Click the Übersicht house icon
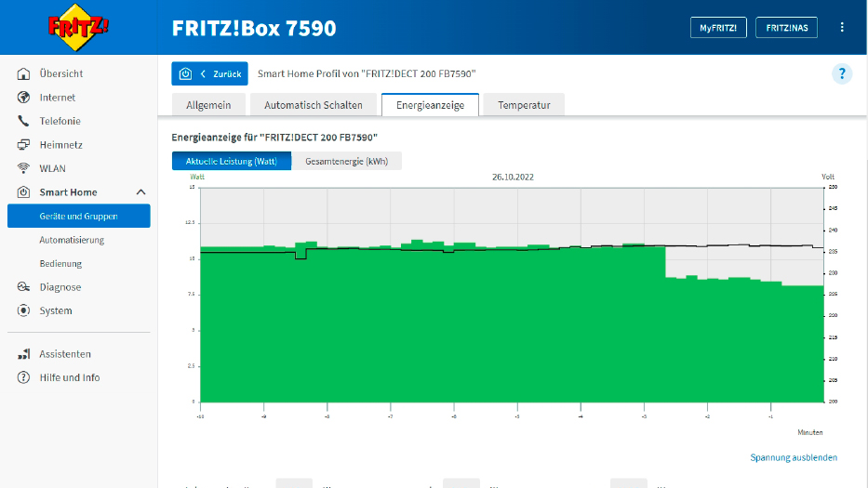Image resolution: width=868 pixels, height=488 pixels. pyautogui.click(x=23, y=73)
